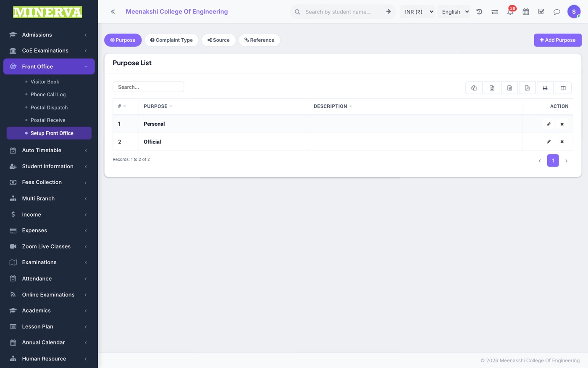This screenshot has height=368, width=588.
Task: Go to the next page of records
Action: point(567,161)
